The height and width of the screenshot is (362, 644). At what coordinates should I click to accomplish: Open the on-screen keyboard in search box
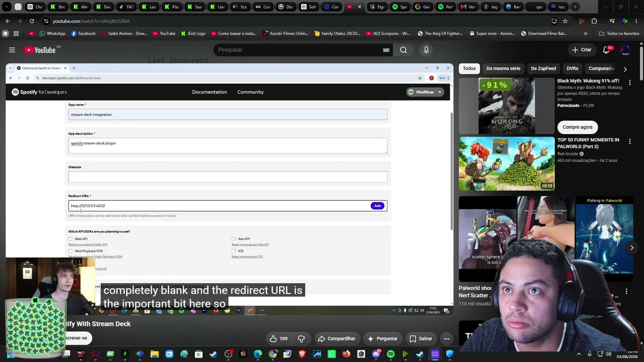click(386, 50)
